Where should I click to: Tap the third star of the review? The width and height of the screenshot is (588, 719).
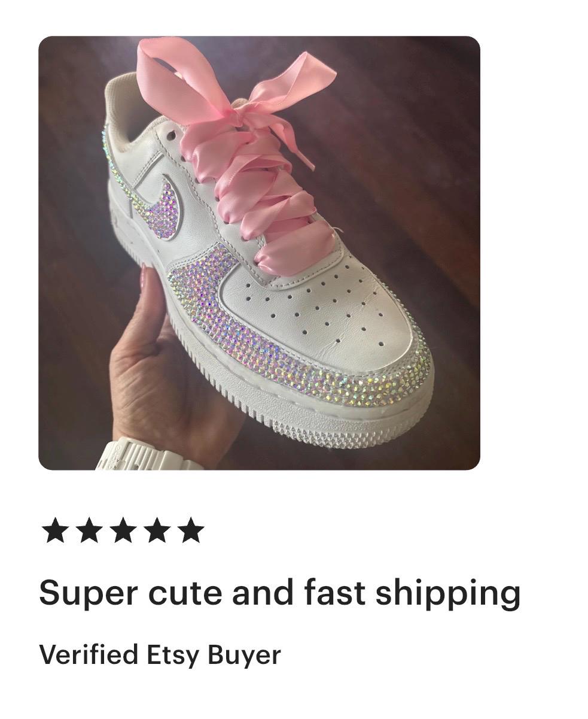pos(123,531)
